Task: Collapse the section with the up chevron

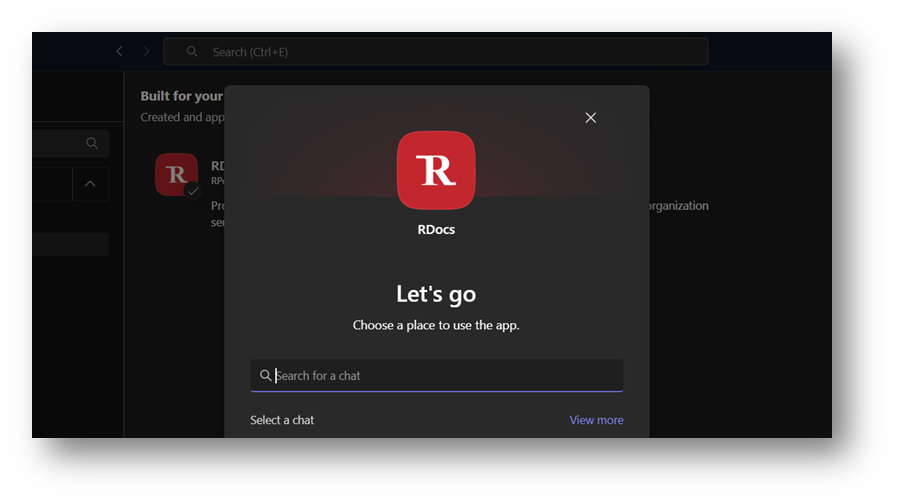Action: point(90,184)
